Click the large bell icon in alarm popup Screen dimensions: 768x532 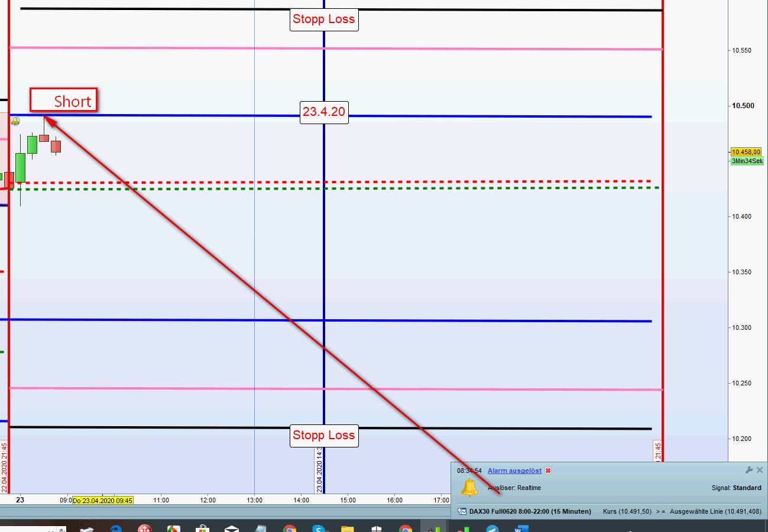[469, 488]
